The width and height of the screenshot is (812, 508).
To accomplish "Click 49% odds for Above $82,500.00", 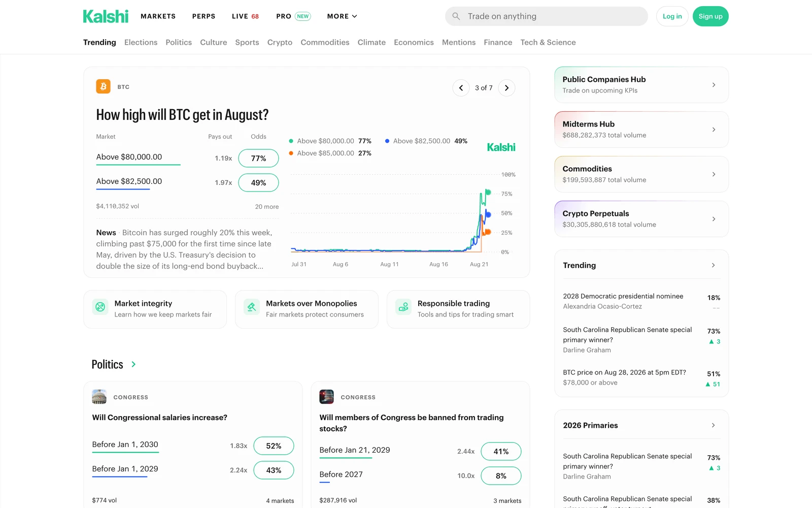I will pyautogui.click(x=258, y=182).
